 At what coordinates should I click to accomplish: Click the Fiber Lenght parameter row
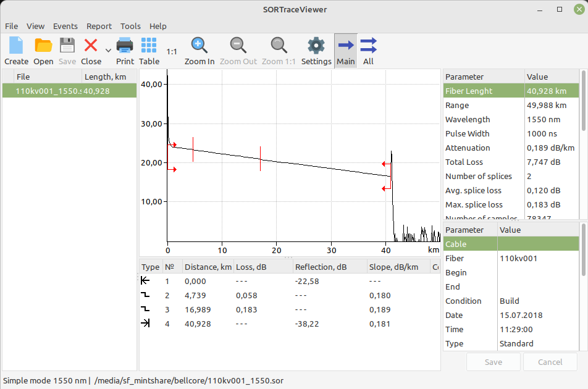pyautogui.click(x=484, y=91)
